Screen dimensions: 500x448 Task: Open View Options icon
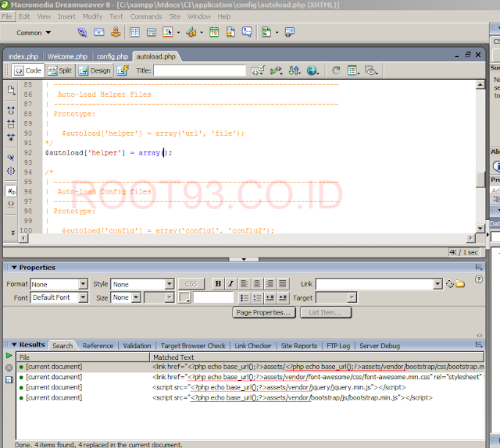pyautogui.click(x=353, y=70)
